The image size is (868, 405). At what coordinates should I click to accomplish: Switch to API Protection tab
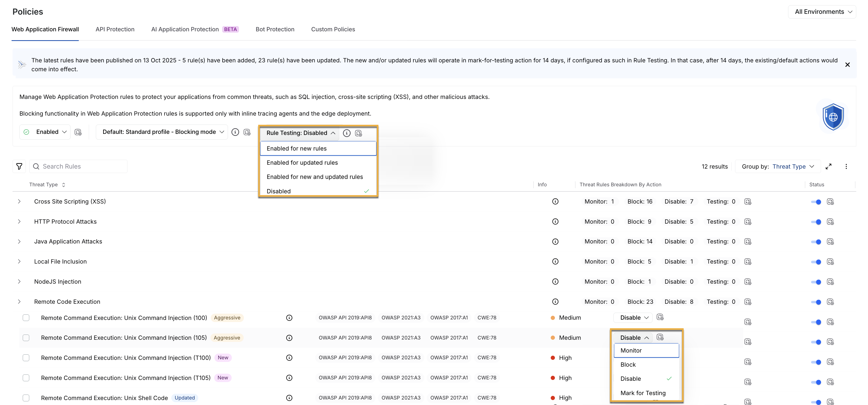coord(115,29)
